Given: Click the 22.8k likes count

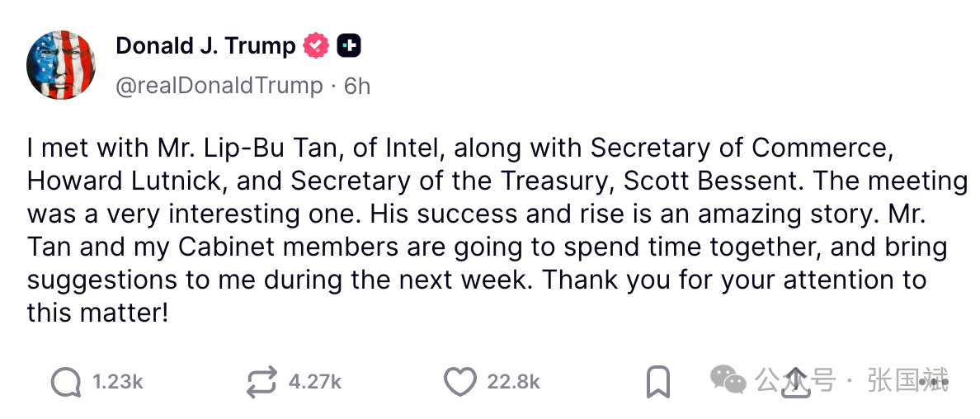Looking at the screenshot, I should tap(513, 382).
